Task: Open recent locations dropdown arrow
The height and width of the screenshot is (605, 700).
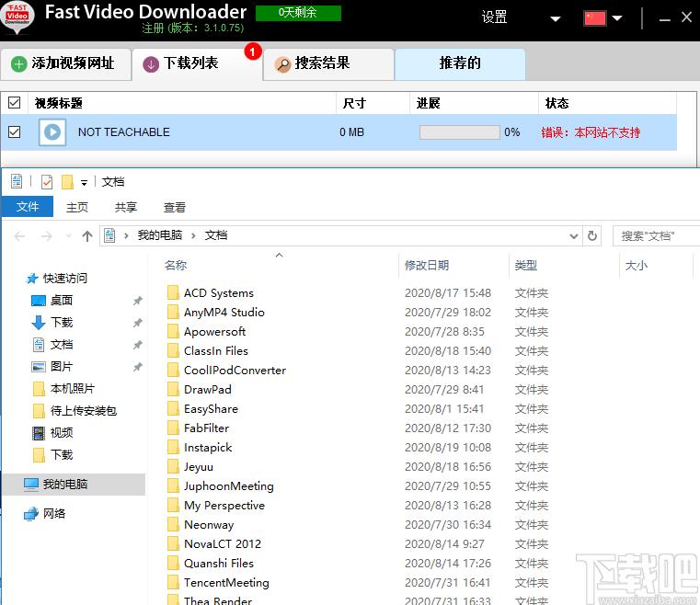Action: pyautogui.click(x=68, y=236)
